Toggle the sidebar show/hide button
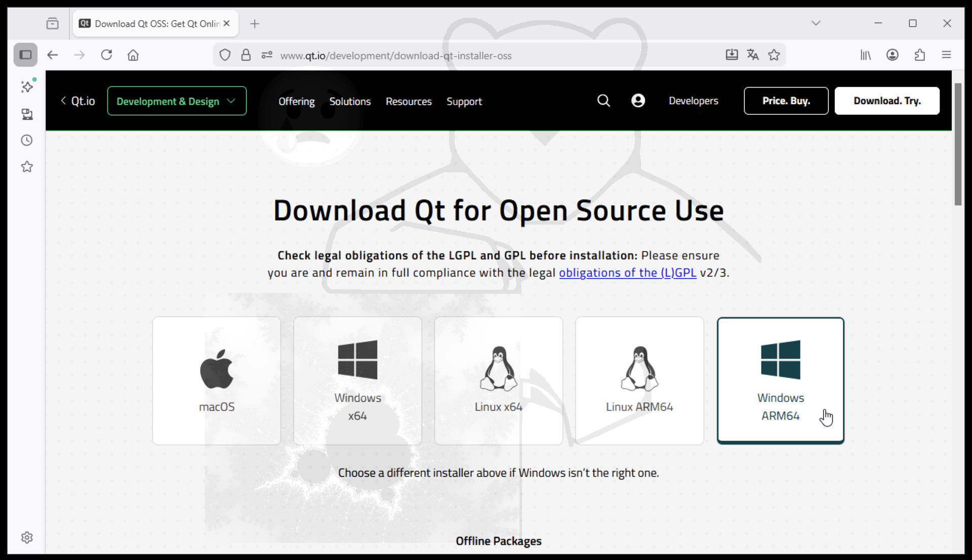The width and height of the screenshot is (972, 560). point(25,55)
